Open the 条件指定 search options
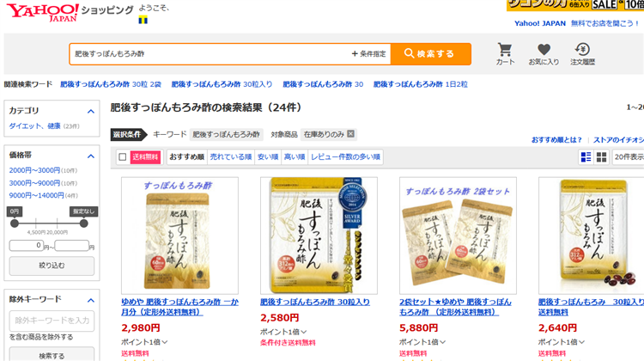 (368, 53)
